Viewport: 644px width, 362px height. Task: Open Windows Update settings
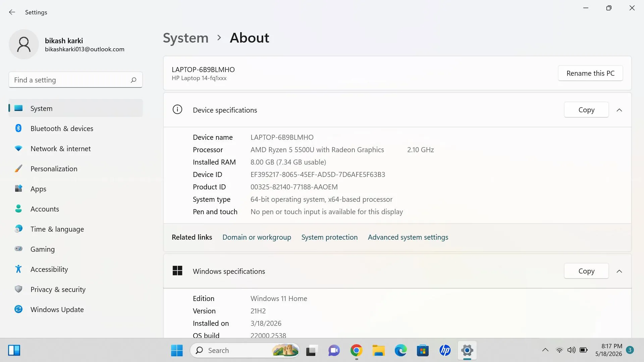[x=75, y=309]
